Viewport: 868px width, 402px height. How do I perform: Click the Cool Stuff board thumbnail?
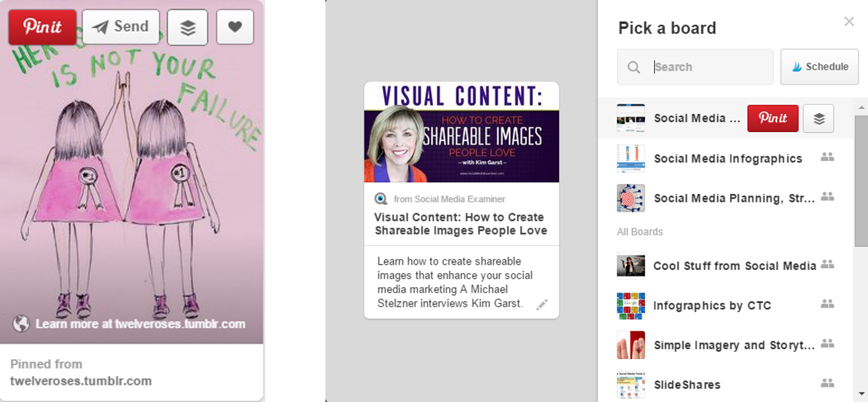coord(630,266)
